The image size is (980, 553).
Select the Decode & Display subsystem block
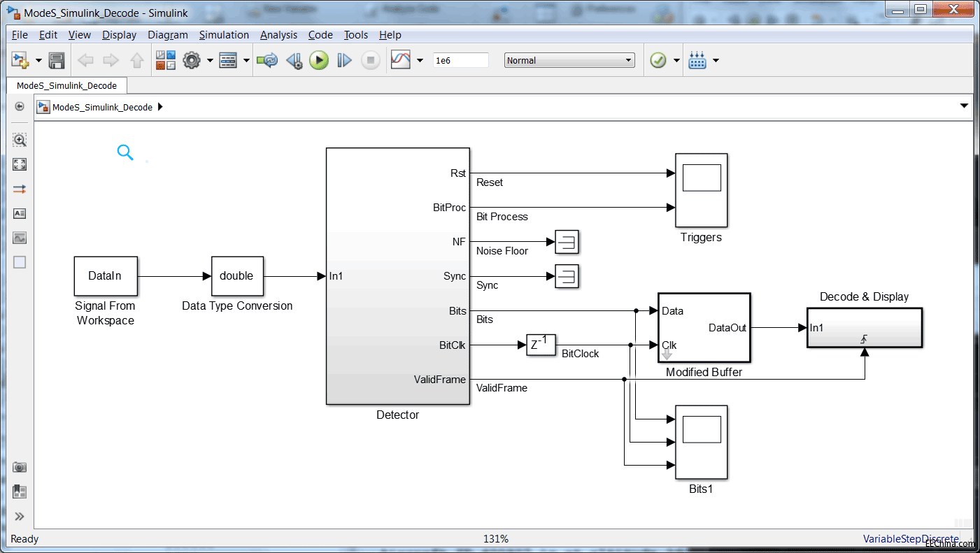coord(865,327)
